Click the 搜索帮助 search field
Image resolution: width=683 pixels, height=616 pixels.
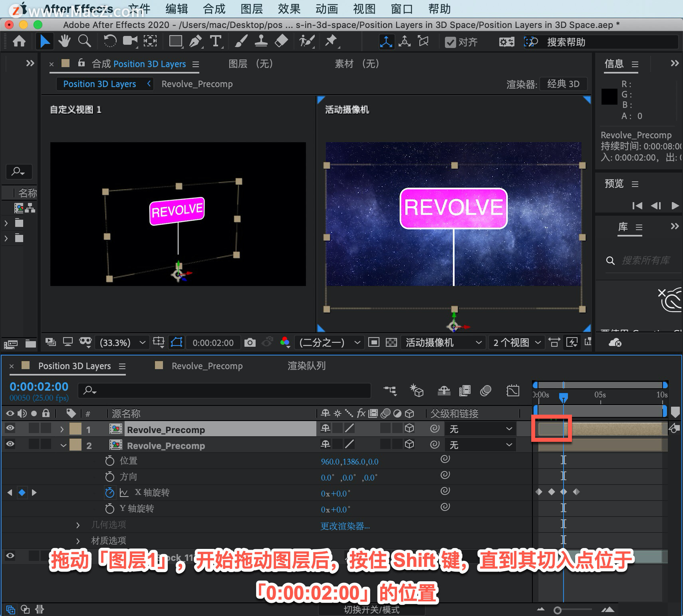(601, 42)
